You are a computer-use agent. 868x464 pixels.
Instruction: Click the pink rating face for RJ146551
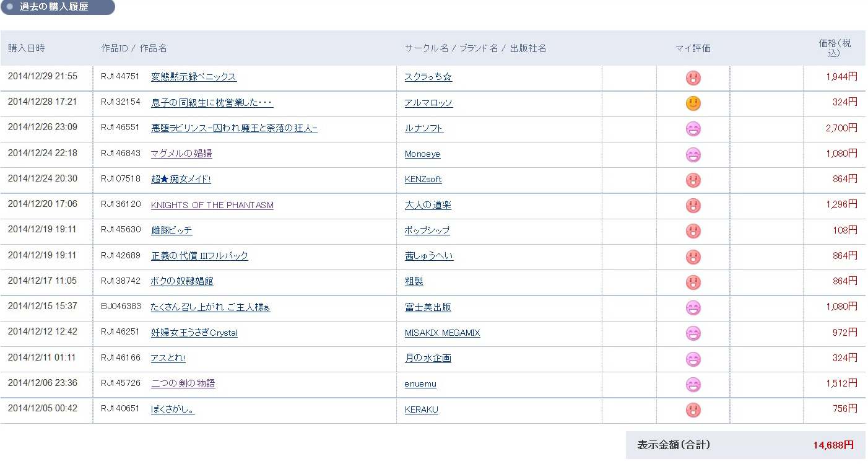pos(693,129)
